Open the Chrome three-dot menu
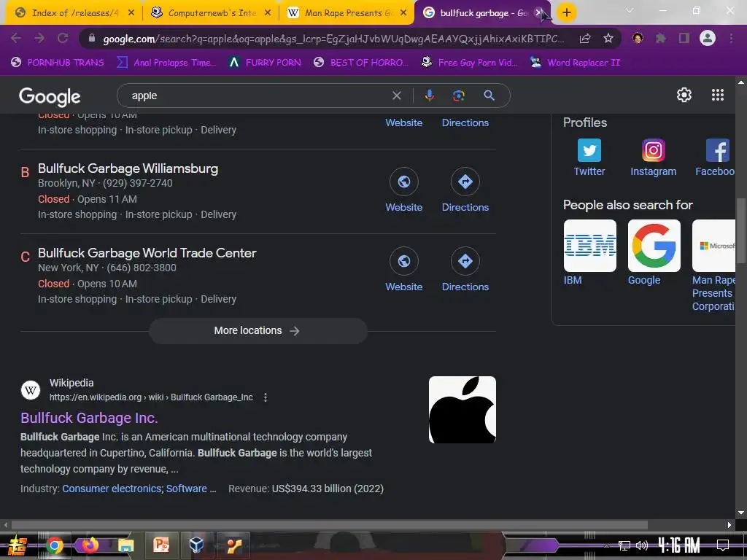Viewport: 747px width, 560px height. coord(731,38)
